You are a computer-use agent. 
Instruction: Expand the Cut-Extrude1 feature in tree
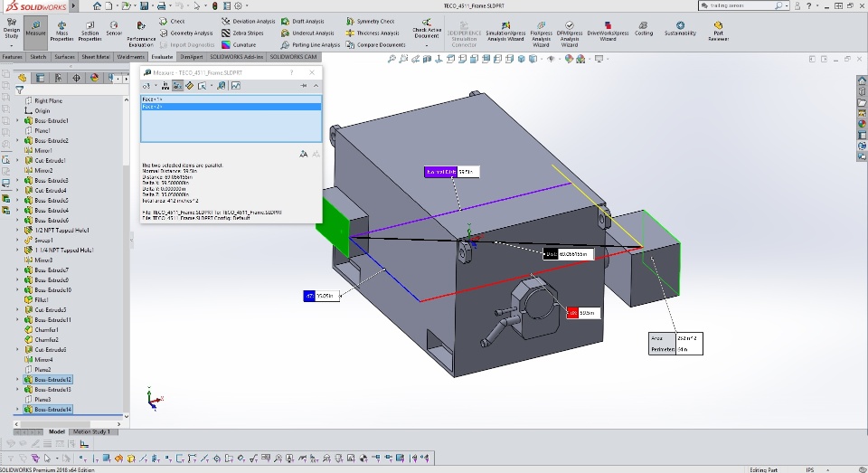click(17, 160)
